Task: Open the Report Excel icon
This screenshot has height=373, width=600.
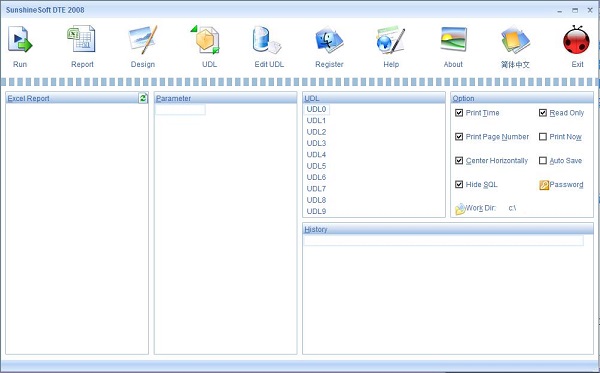Action: pos(82,39)
